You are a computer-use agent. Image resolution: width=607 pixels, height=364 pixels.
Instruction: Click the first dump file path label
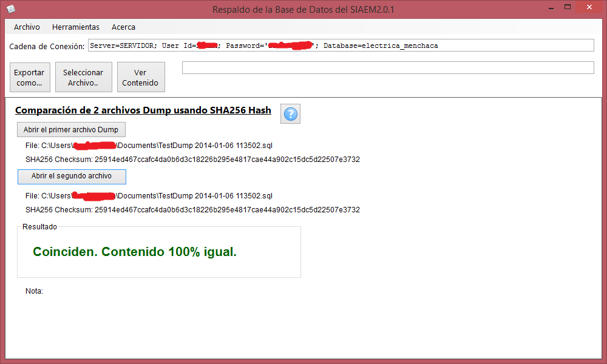(x=149, y=146)
